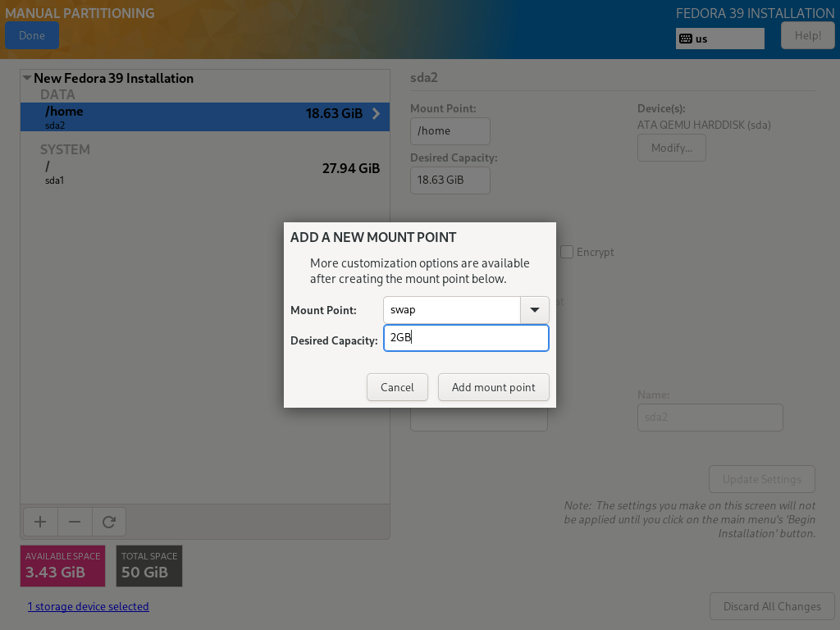Viewport: 840px width, 630px height.
Task: Select the /home sda2 partition row
Action: 205,116
